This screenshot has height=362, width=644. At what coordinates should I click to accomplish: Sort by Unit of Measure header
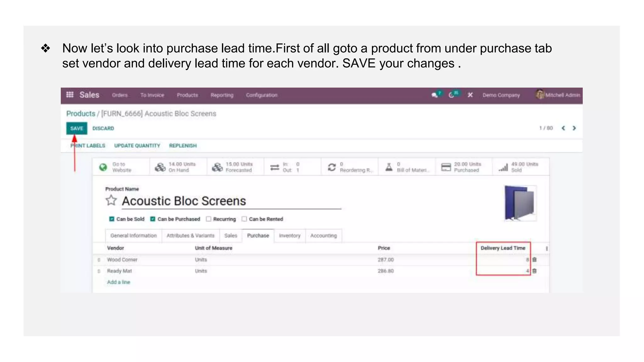[214, 248]
